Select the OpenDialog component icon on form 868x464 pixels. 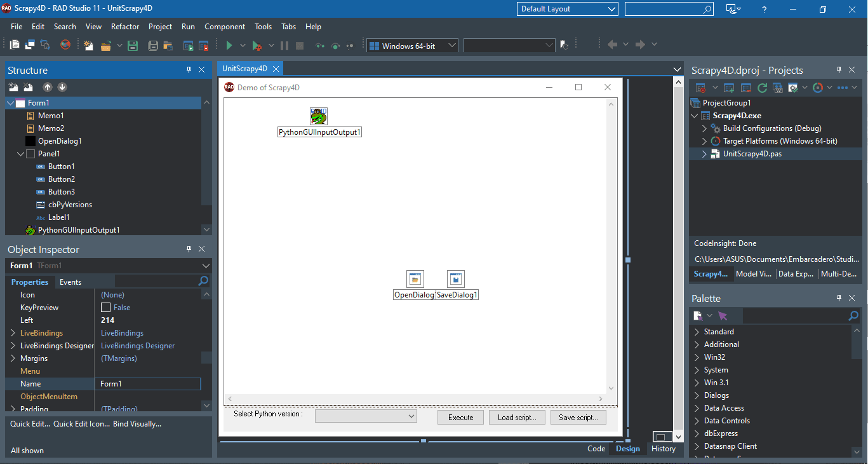(x=415, y=279)
